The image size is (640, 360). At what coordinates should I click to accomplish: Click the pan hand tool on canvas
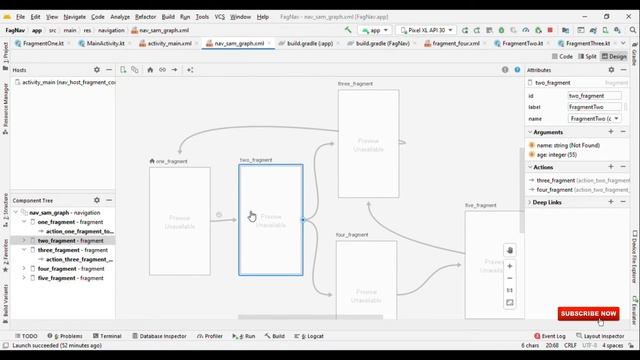(x=509, y=250)
